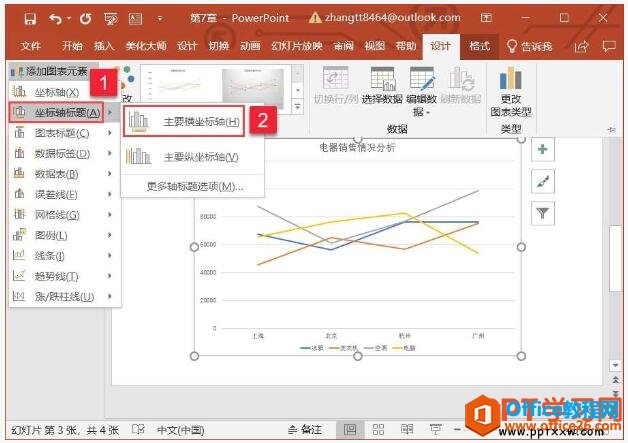The image size is (628, 443).
Task: Jump to previous slide arrow button
Action: pyautogui.click(x=615, y=379)
